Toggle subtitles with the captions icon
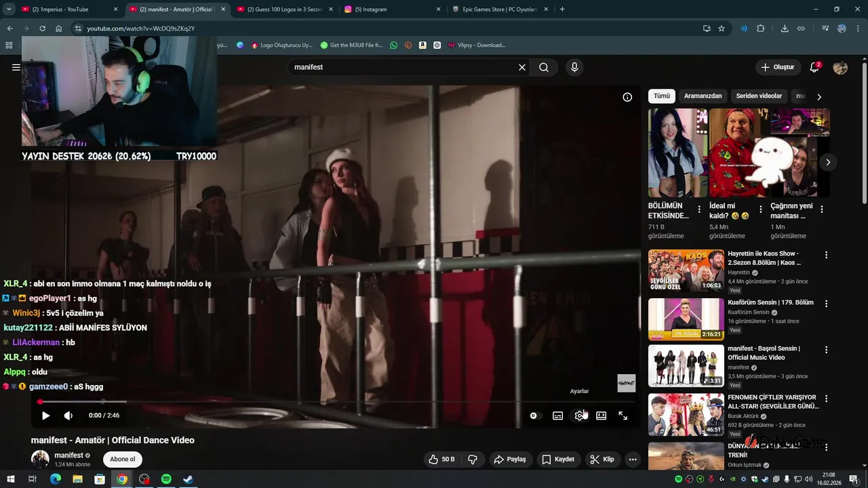 (557, 415)
